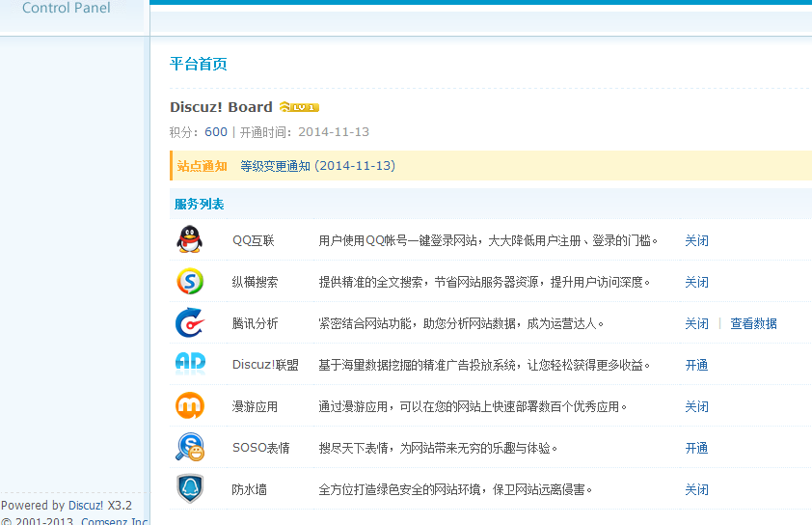Click the Discuz!联盟 AD icon
The width and height of the screenshot is (812, 525).
tap(190, 363)
